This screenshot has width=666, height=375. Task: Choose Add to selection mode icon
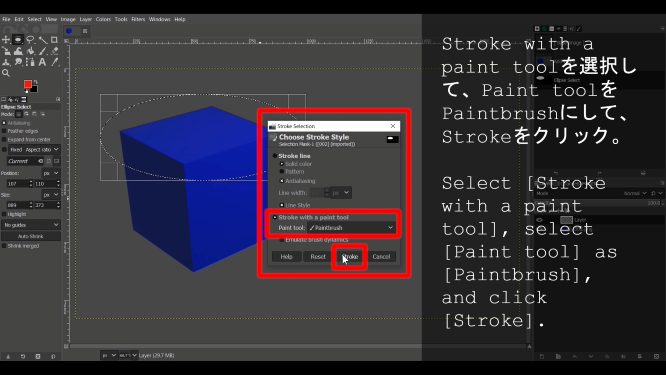pyautogui.click(x=26, y=114)
